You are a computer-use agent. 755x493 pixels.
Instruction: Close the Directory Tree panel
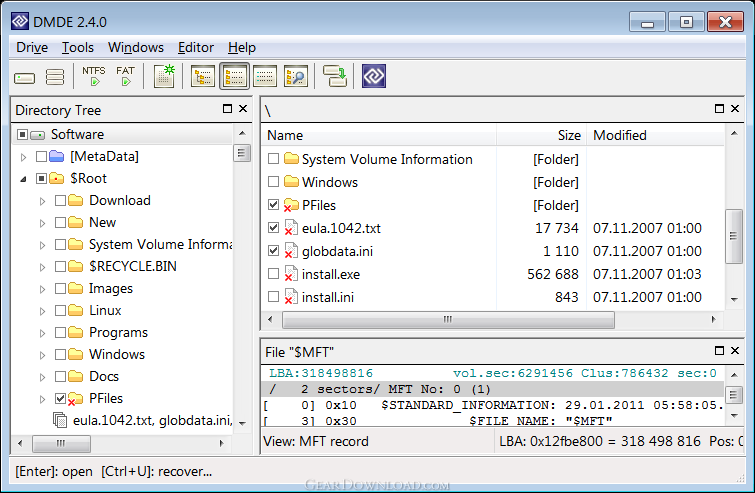[x=243, y=109]
